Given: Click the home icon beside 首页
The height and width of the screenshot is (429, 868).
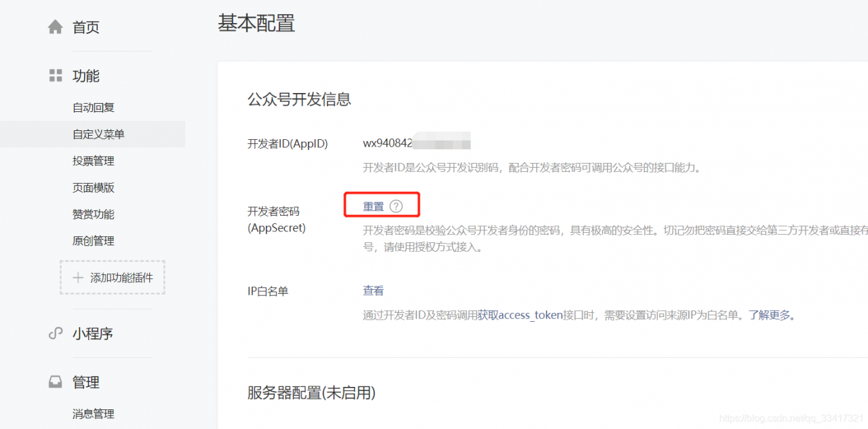Looking at the screenshot, I should (55, 27).
